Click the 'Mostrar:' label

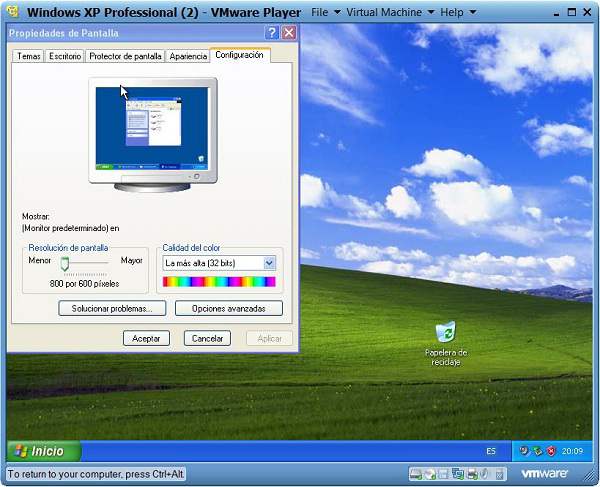[x=36, y=217]
